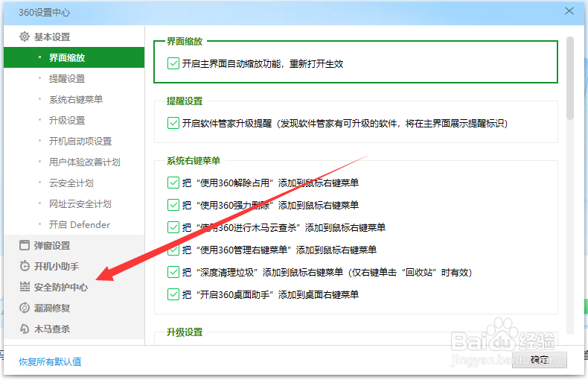Toggle 开启主界面自动缩放功能 checkbox
This screenshot has width=588, height=380.
pyautogui.click(x=173, y=63)
